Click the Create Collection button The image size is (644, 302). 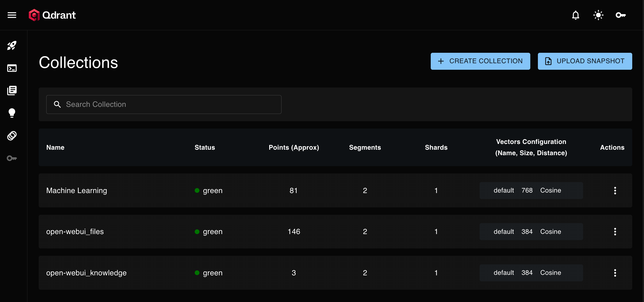[480, 61]
